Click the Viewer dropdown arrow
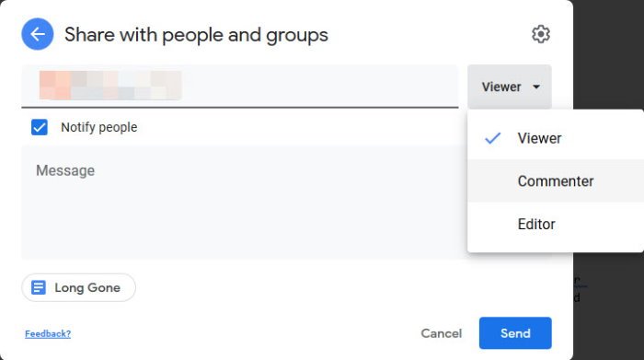 (536, 87)
